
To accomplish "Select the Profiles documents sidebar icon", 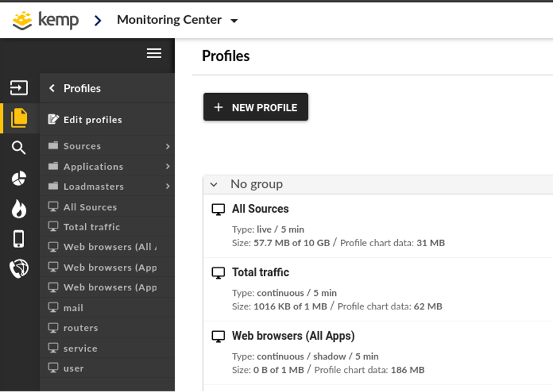I will click(x=19, y=118).
